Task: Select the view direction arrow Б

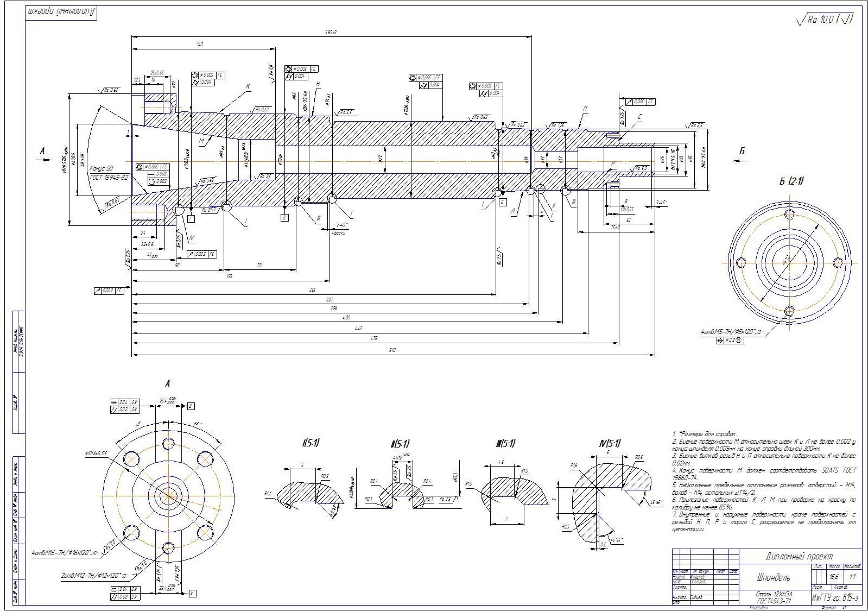Action: [x=742, y=152]
